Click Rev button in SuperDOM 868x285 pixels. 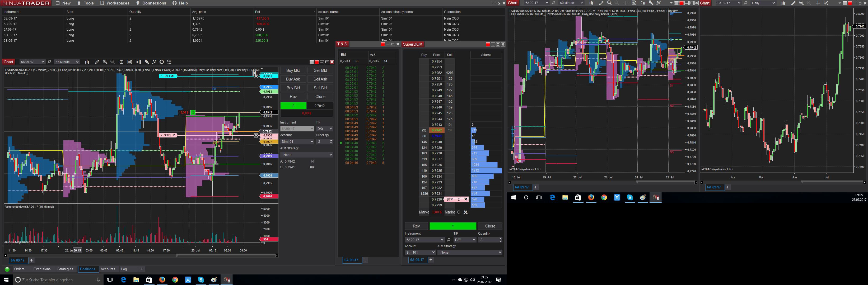click(x=416, y=226)
